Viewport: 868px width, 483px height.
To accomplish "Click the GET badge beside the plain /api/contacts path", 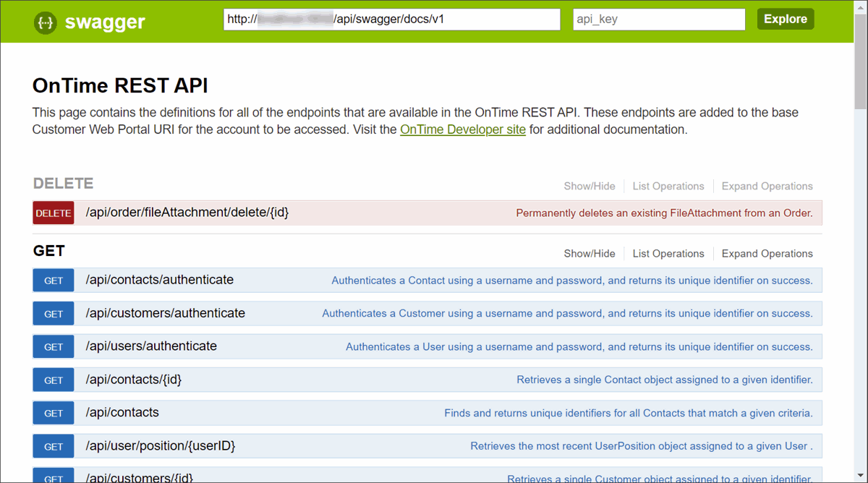I will tap(54, 414).
